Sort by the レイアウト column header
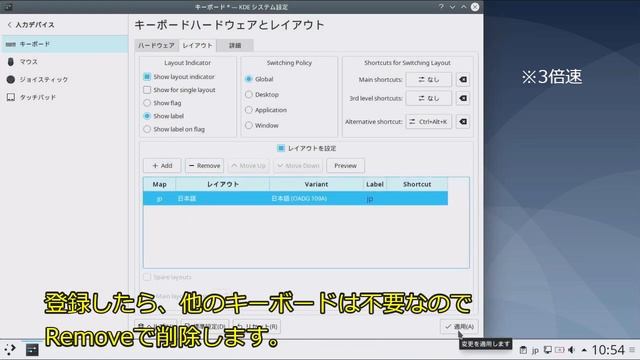640x360 pixels. click(222, 184)
